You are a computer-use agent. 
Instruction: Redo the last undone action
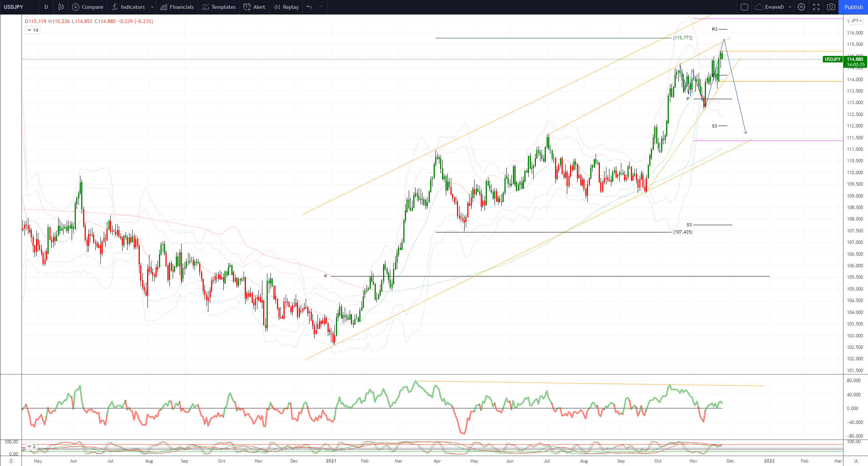(320, 7)
